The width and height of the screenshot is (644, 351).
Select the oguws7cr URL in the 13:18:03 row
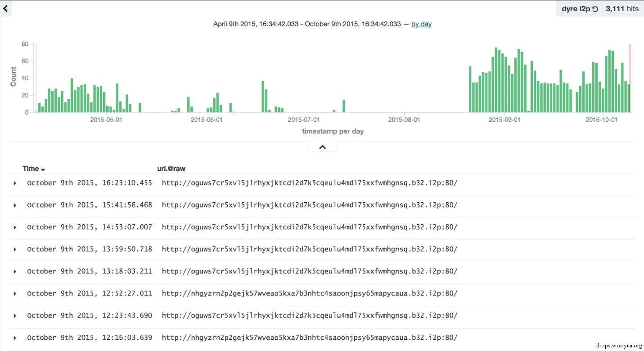[x=310, y=271]
